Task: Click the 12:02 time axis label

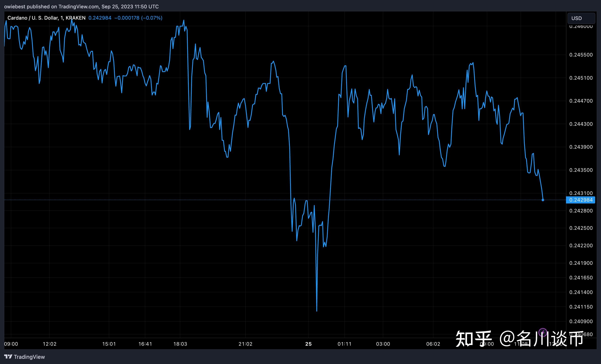Action: (50, 344)
